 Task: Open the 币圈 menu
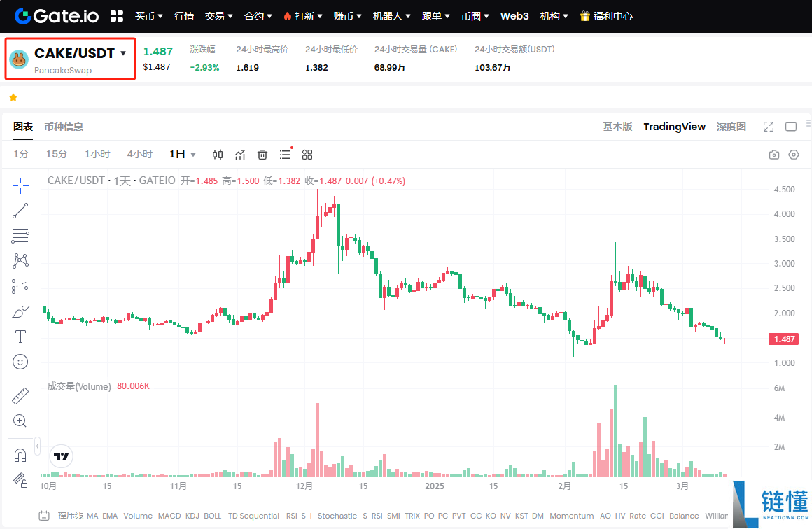point(475,16)
